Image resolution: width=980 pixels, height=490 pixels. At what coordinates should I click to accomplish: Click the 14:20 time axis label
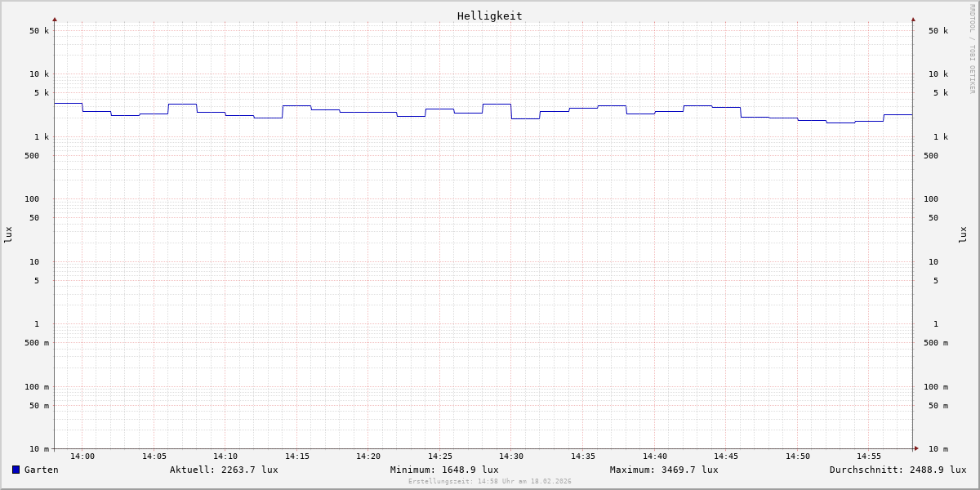(368, 457)
